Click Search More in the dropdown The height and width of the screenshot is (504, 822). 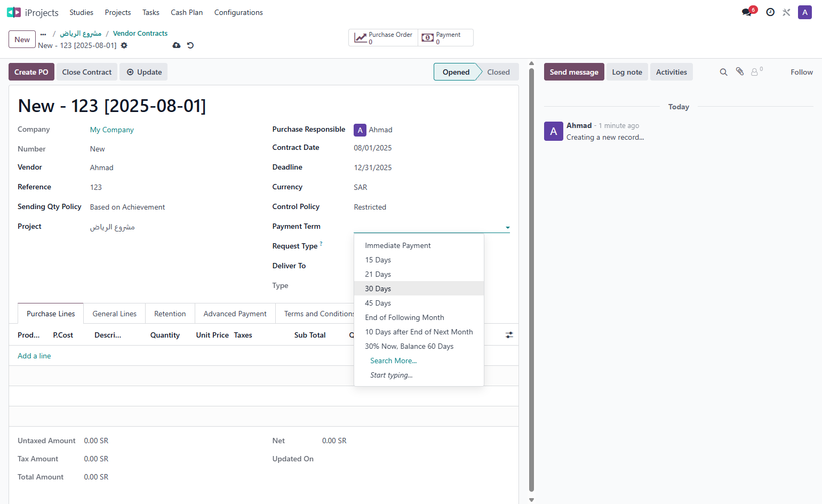click(419, 361)
